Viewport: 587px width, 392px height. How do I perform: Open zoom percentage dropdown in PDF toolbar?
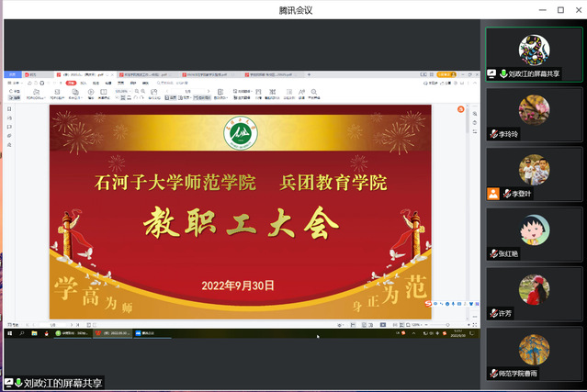(123, 91)
